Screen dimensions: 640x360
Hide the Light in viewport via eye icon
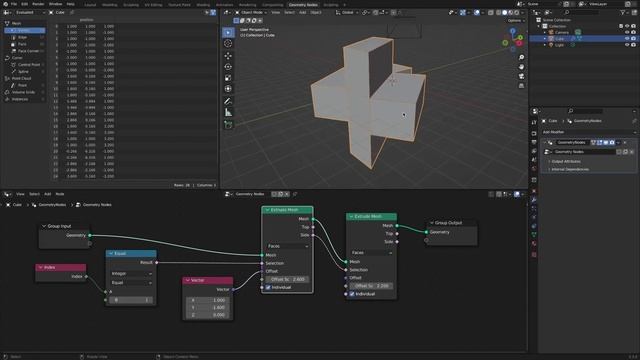[x=627, y=45]
